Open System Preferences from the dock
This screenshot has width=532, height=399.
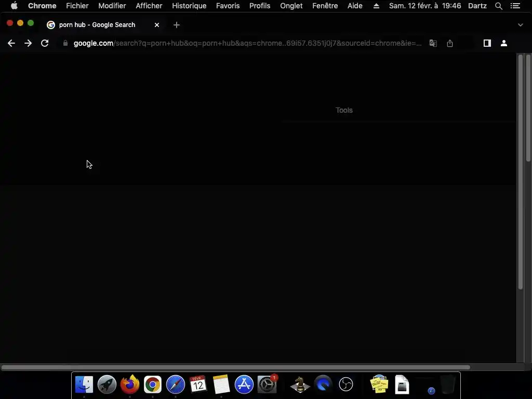[267, 385]
